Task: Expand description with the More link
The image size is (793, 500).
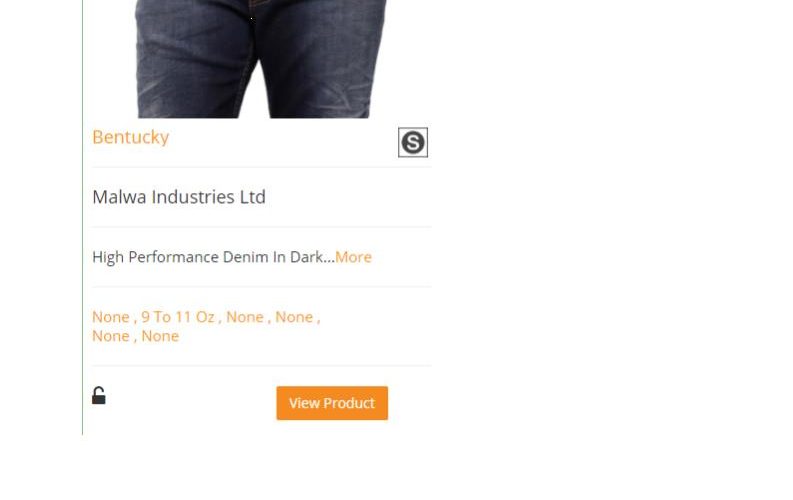Action: pyautogui.click(x=353, y=257)
